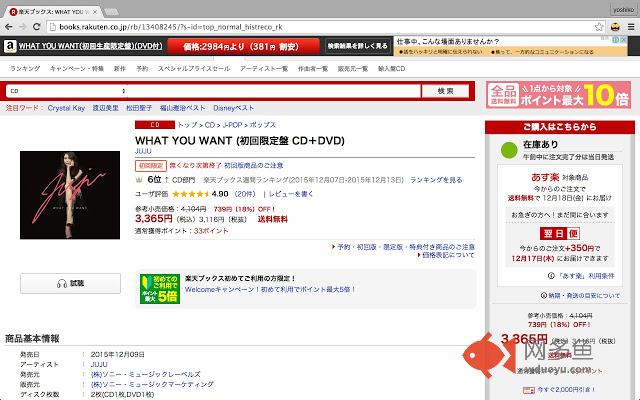The image size is (640, 400).
Task: Click the red 価格:2984円より price button
Action: tap(243, 47)
